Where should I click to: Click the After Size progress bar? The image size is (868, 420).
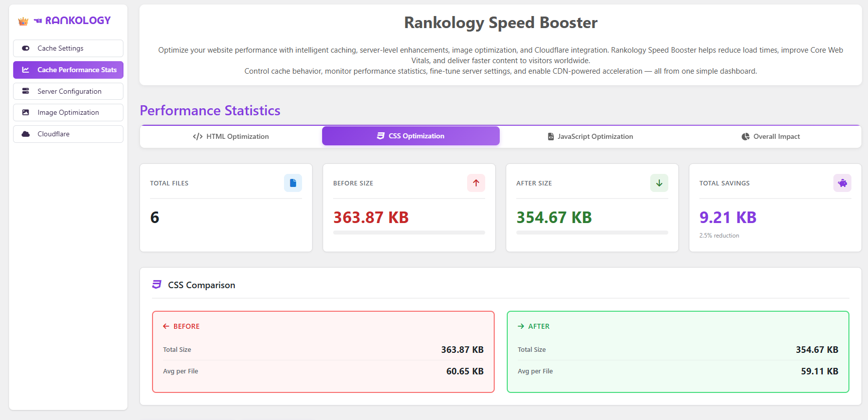[x=592, y=233]
